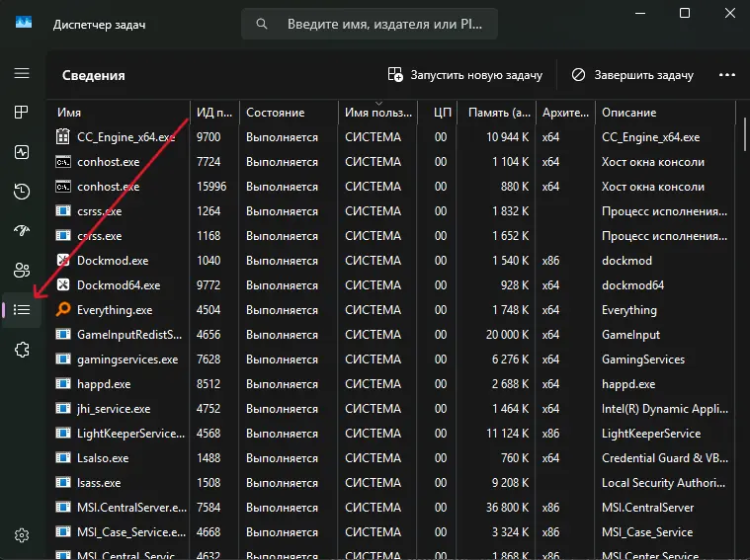
Task: Sort by Память column header
Action: click(497, 113)
